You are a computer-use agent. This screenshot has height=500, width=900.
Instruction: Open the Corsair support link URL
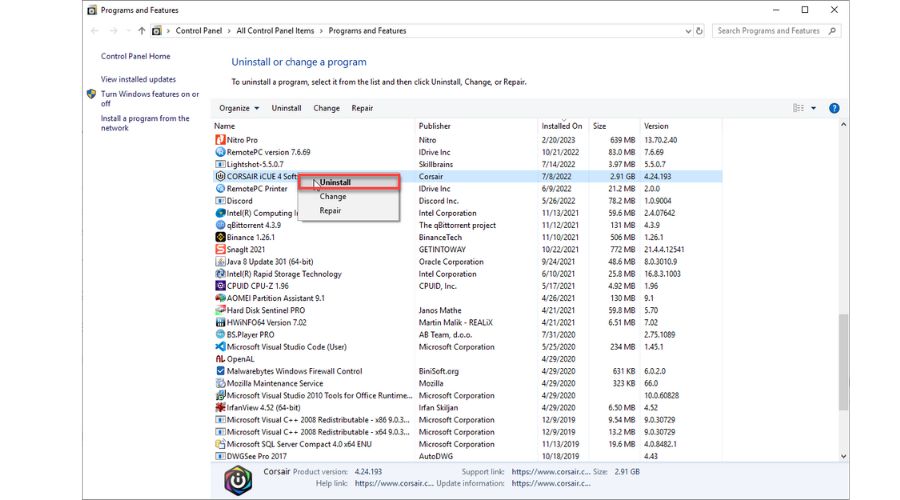coord(550,471)
